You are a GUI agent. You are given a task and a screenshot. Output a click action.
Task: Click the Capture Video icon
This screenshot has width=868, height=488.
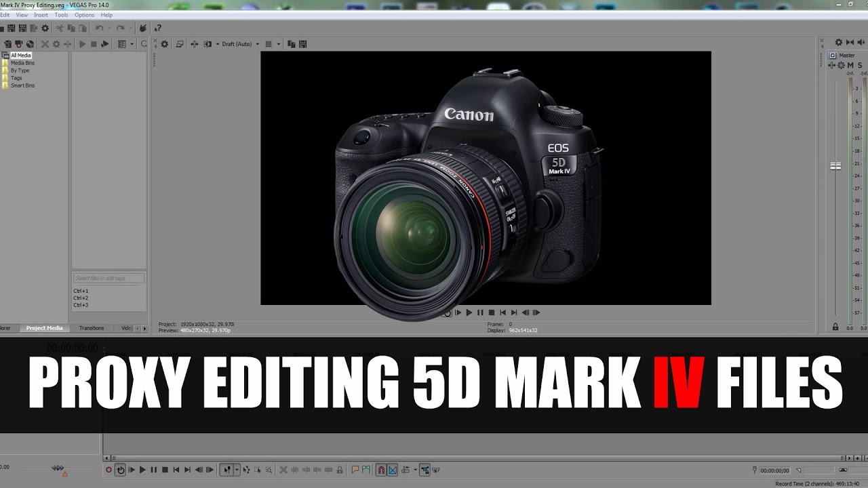coord(19,44)
